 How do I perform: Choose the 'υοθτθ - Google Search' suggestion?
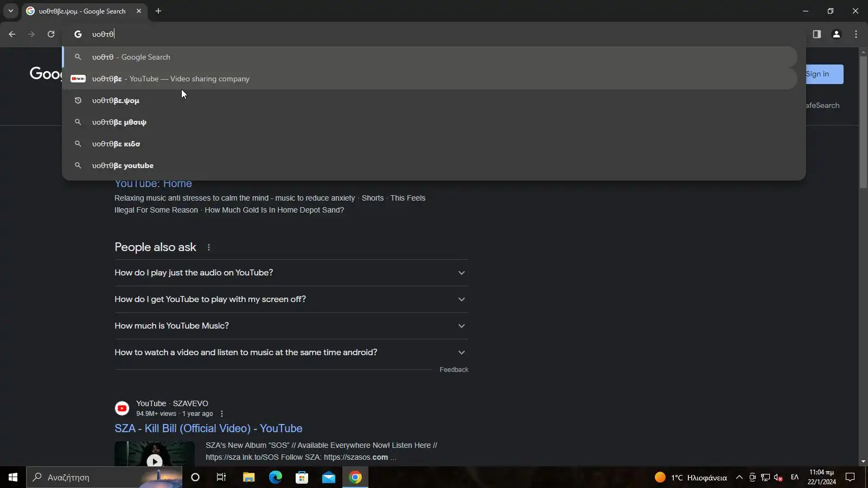coord(430,57)
